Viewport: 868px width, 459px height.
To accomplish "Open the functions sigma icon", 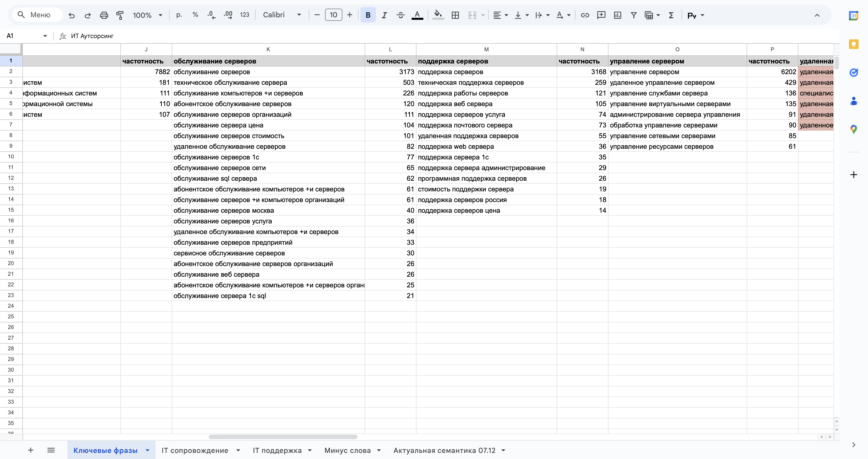I will (x=671, y=15).
